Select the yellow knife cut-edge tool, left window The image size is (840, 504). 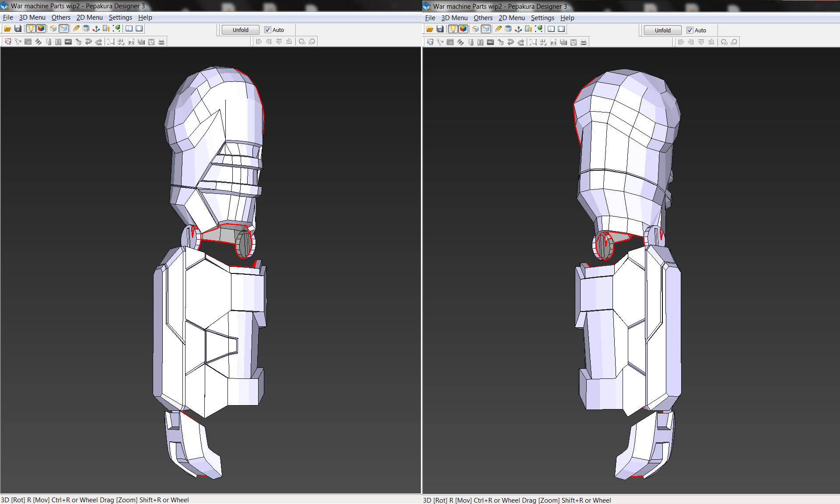76,28
